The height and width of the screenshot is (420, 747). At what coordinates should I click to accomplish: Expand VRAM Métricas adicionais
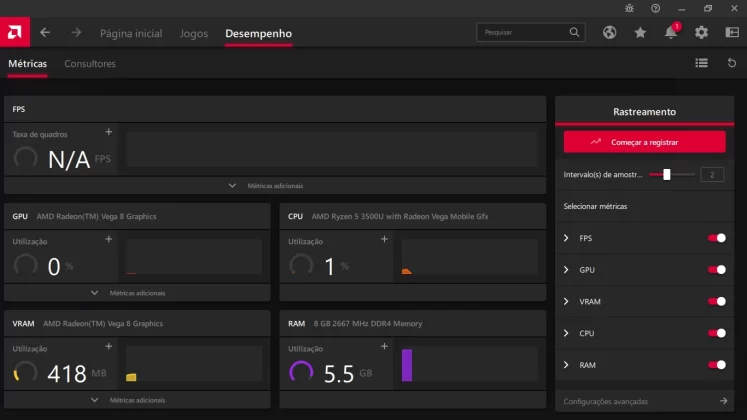[137, 400]
